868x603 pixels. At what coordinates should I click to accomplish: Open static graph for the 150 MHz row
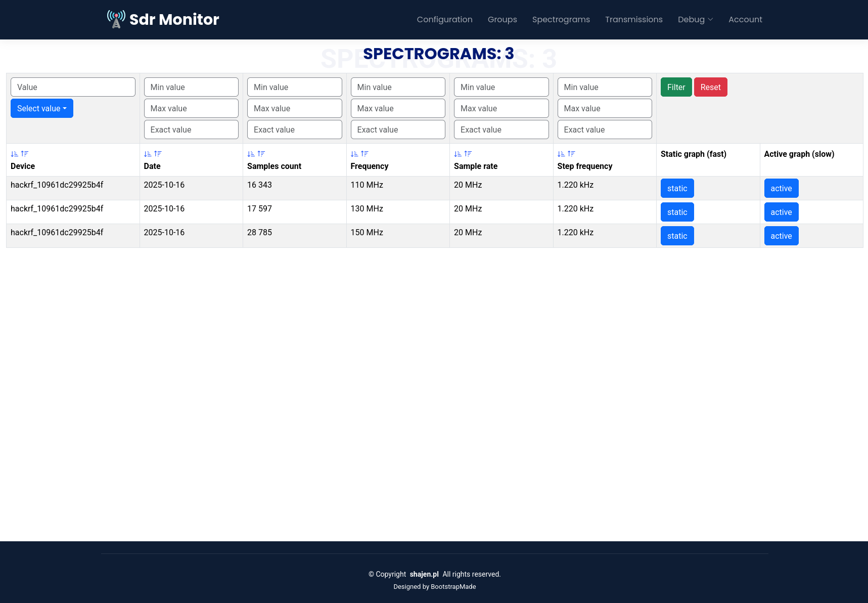(677, 236)
